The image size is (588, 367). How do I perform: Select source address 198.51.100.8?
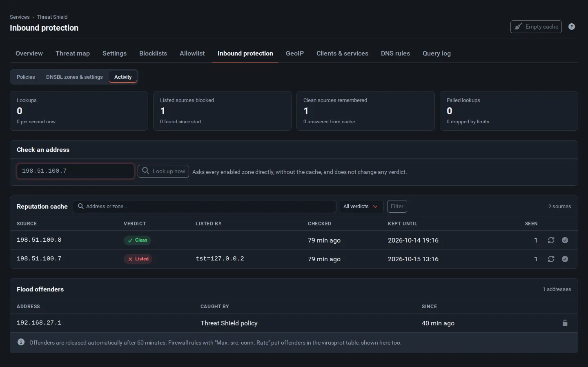coord(39,240)
